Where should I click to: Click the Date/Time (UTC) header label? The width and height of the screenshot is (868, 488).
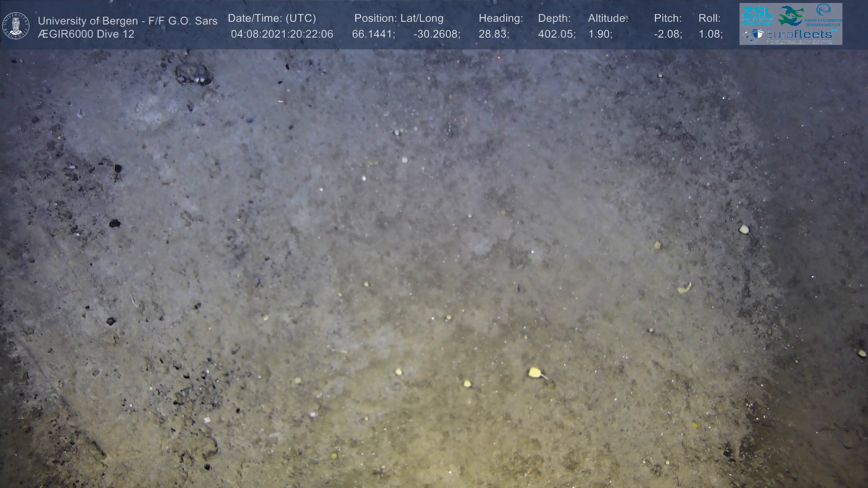point(272,19)
